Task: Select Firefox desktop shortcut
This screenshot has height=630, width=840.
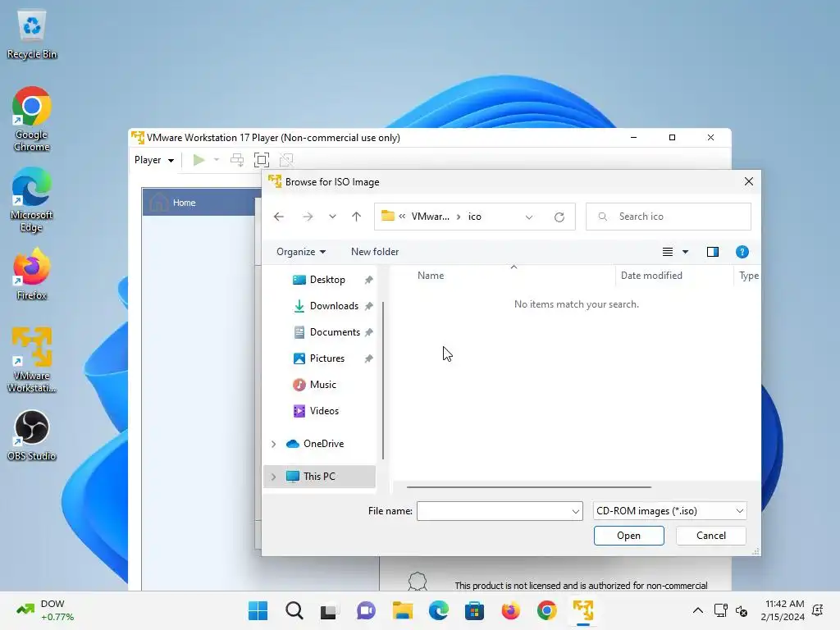Action: pyautogui.click(x=32, y=274)
